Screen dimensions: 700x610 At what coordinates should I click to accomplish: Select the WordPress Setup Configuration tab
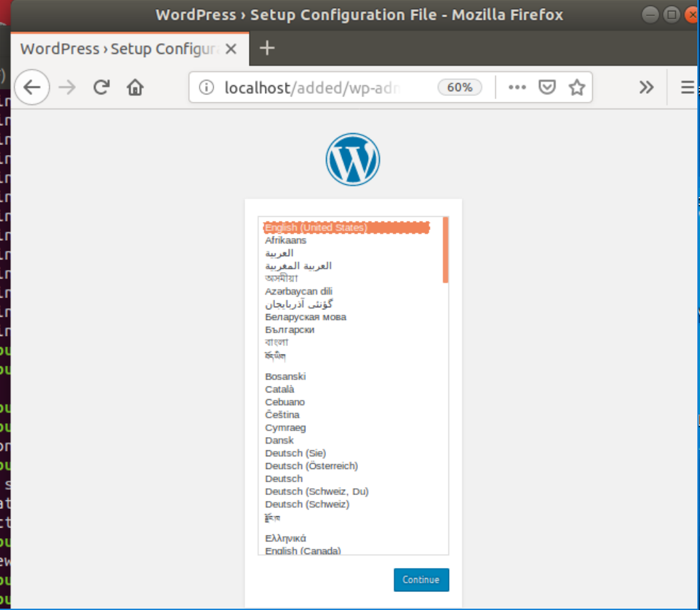pyautogui.click(x=130, y=49)
